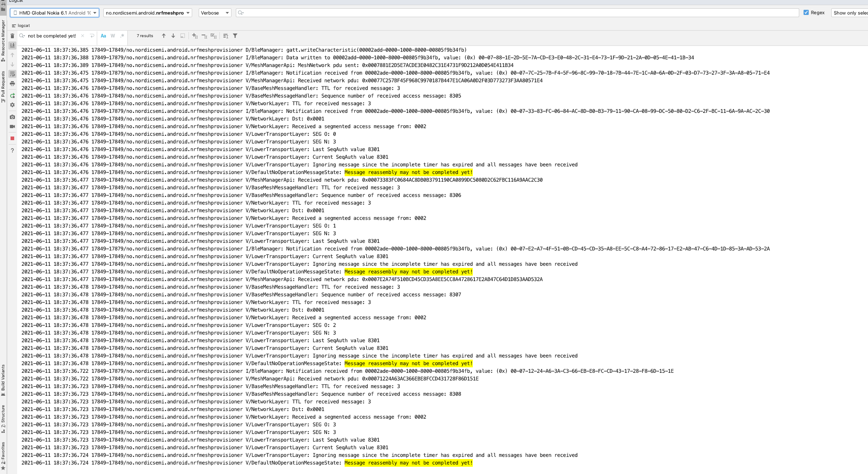Print the logcat contents
Screen dimensions: 868x474
point(12,83)
